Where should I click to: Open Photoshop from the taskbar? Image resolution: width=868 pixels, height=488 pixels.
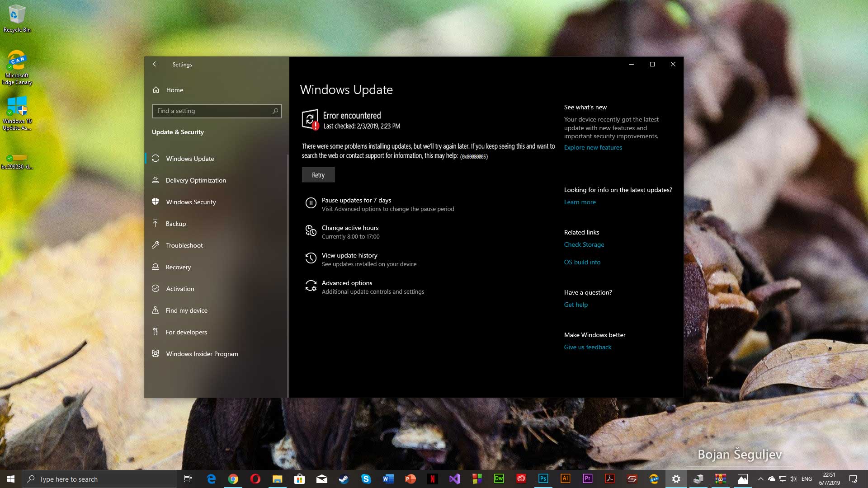(x=543, y=479)
